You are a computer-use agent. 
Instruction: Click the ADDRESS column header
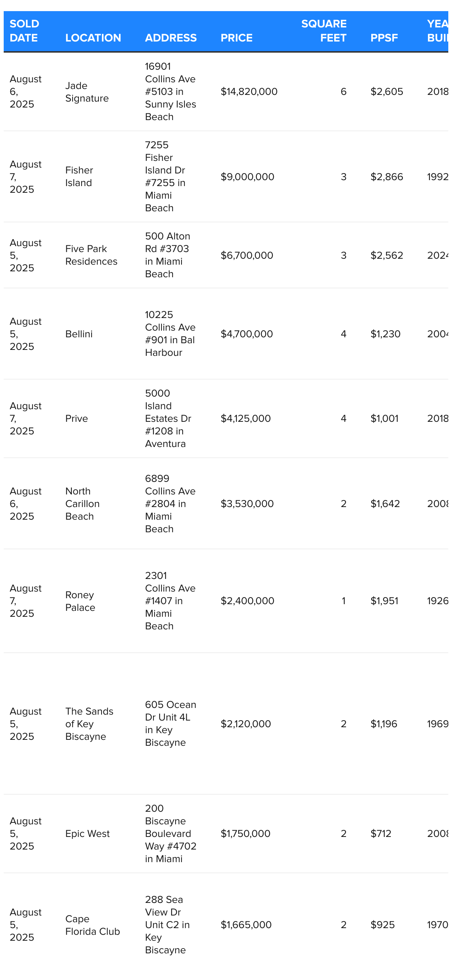(x=171, y=38)
